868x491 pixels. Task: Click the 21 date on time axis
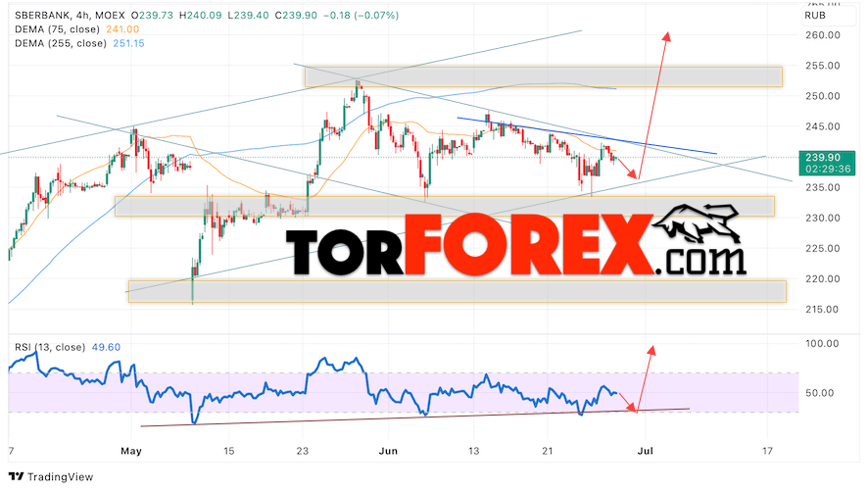coord(548,451)
